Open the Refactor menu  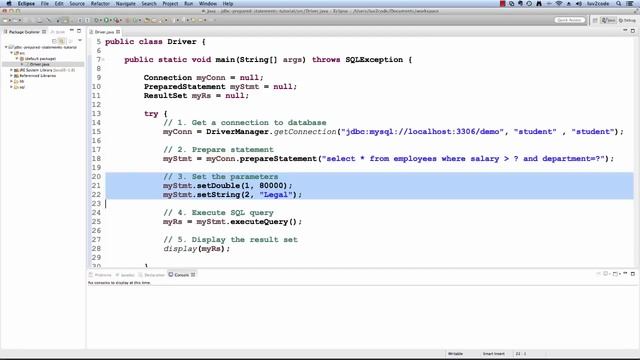(100, 4)
